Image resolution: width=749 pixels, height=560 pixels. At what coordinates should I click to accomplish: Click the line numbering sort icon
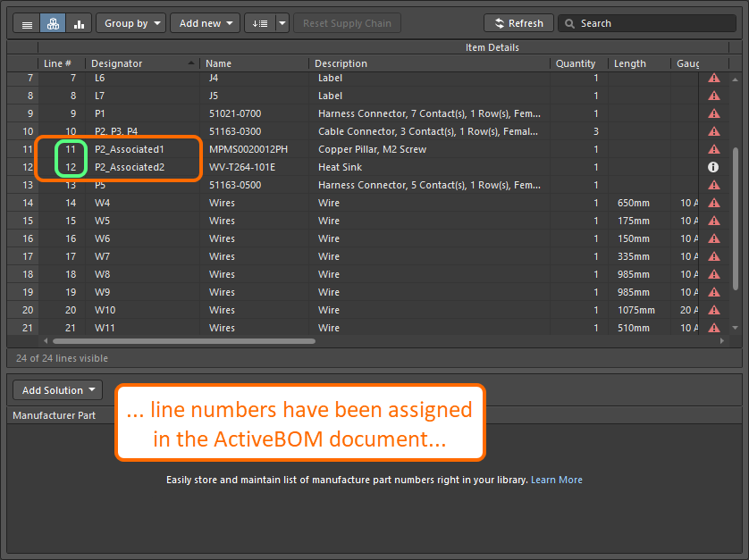tap(260, 23)
